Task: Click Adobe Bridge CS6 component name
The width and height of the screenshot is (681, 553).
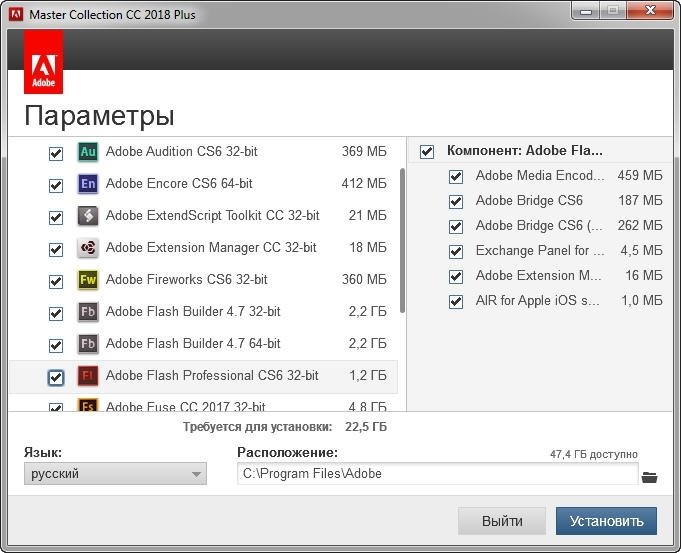Action: [x=529, y=201]
